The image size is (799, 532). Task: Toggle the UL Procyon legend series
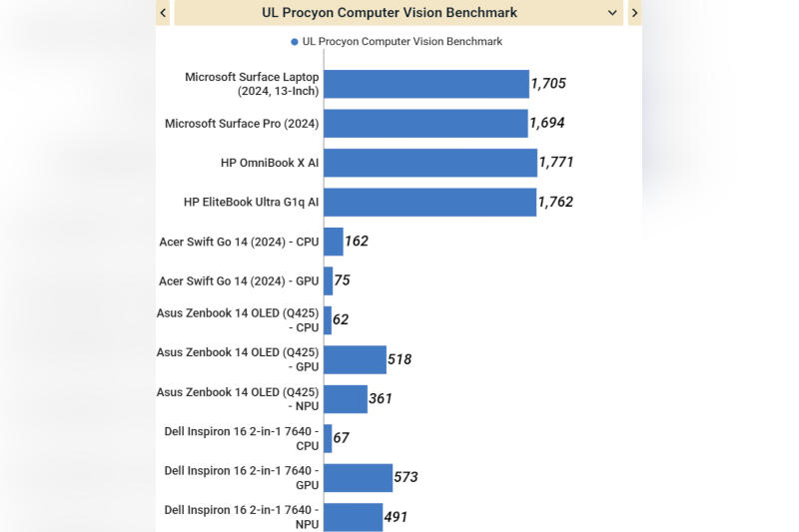(x=401, y=42)
